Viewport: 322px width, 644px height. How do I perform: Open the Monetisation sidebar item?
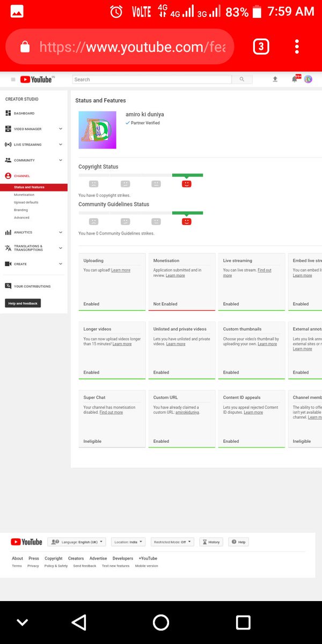pos(24,195)
